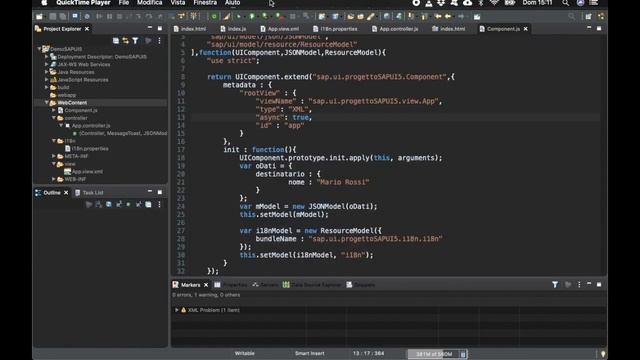Screen dimensions: 640x360
Task: Click 'Writable' in the status bar
Action: (x=244, y=353)
